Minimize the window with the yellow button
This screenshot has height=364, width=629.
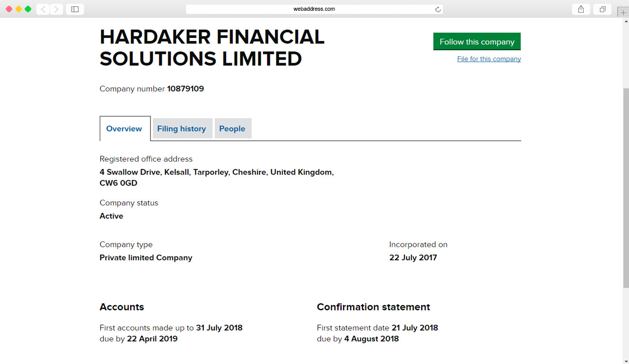click(18, 9)
